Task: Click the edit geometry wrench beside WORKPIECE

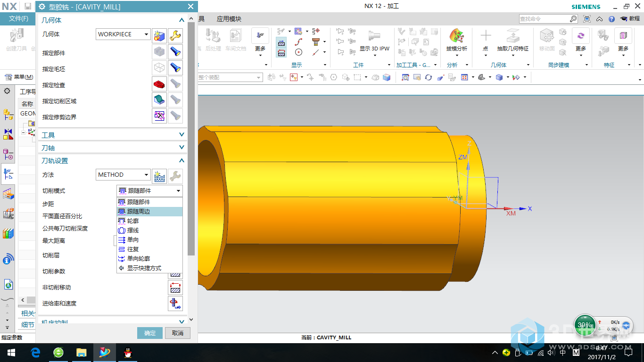Action: click(x=175, y=35)
